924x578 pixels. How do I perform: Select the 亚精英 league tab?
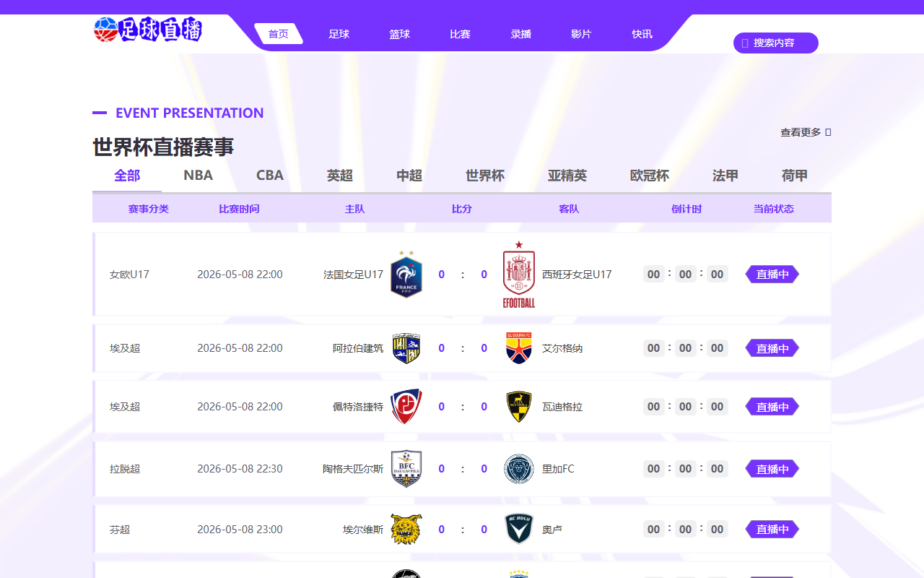pyautogui.click(x=567, y=176)
